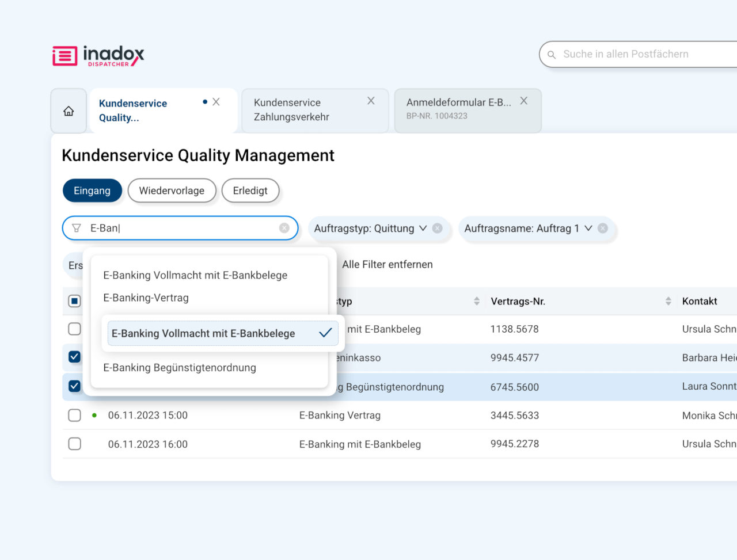Click highlighted E-Banking Vollmacht mit E-Bankbelege option

[223, 333]
